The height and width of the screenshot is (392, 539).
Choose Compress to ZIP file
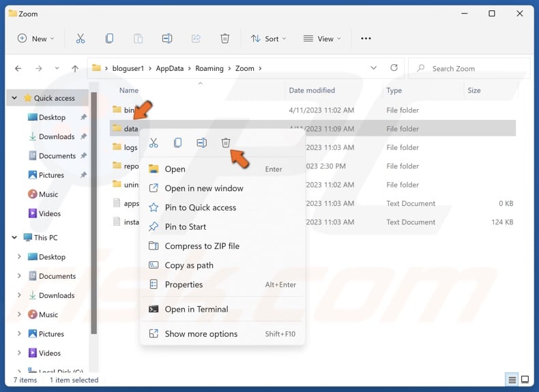coord(222,246)
